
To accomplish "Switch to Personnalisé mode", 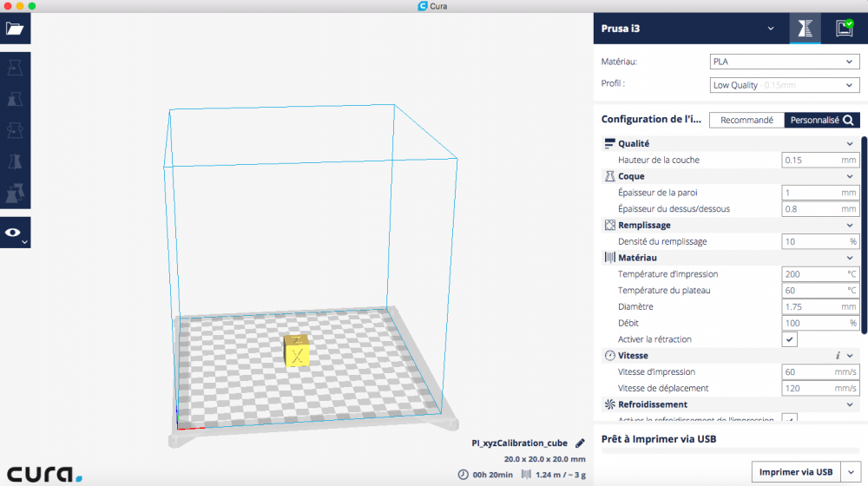I will [x=822, y=120].
